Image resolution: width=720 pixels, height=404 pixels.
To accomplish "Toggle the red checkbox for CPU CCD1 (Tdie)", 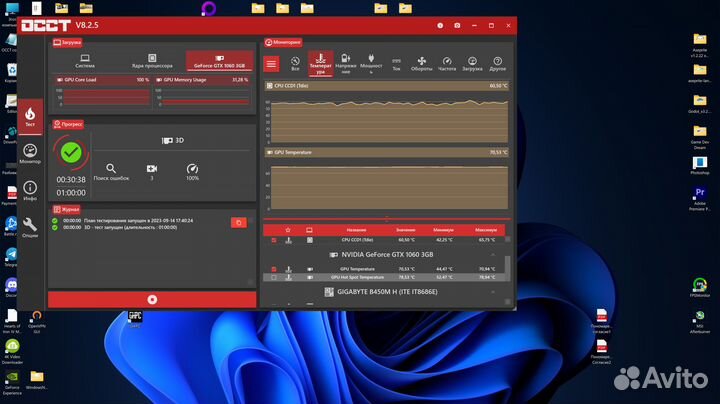I will tap(274, 240).
